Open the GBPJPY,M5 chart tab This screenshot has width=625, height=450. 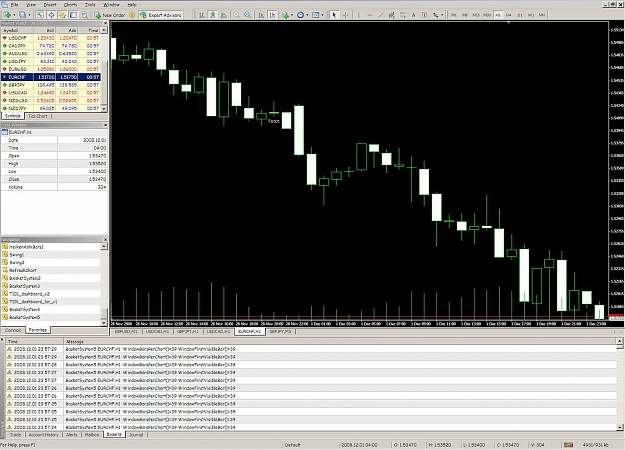point(280,332)
